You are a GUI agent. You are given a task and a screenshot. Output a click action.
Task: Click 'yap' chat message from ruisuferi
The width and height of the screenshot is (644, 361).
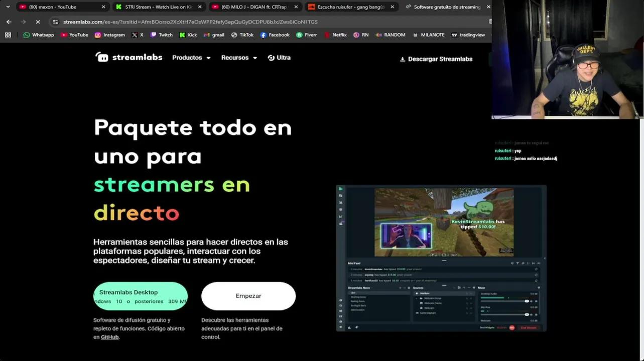coord(508,151)
